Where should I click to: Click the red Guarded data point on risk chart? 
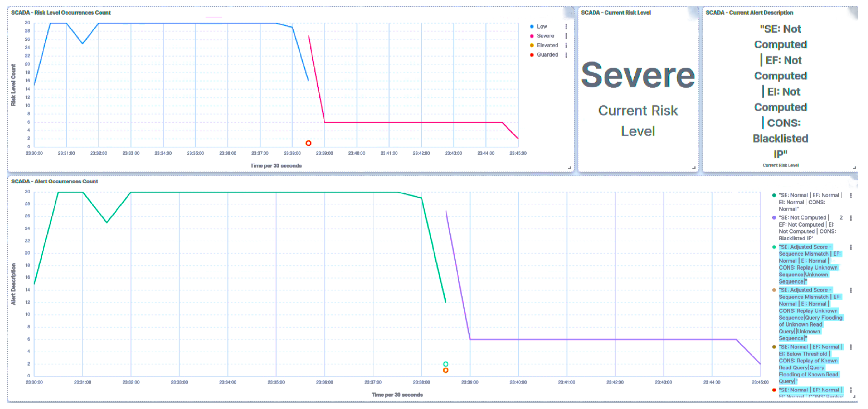(308, 143)
